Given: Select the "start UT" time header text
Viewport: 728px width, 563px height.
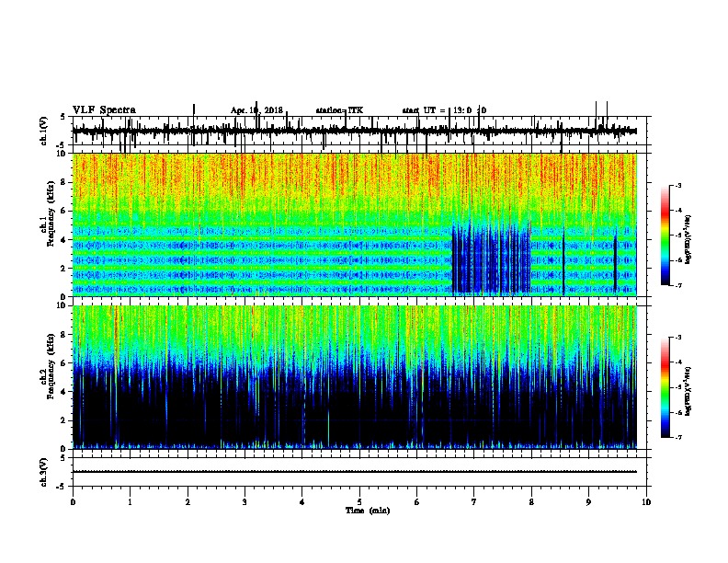Looking at the screenshot, I should click(x=444, y=110).
